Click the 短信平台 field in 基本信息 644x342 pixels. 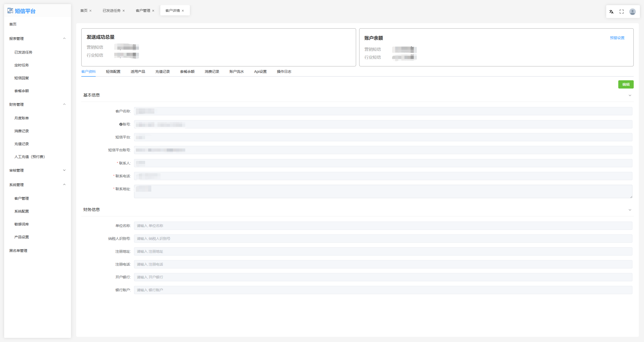pyautogui.click(x=383, y=137)
